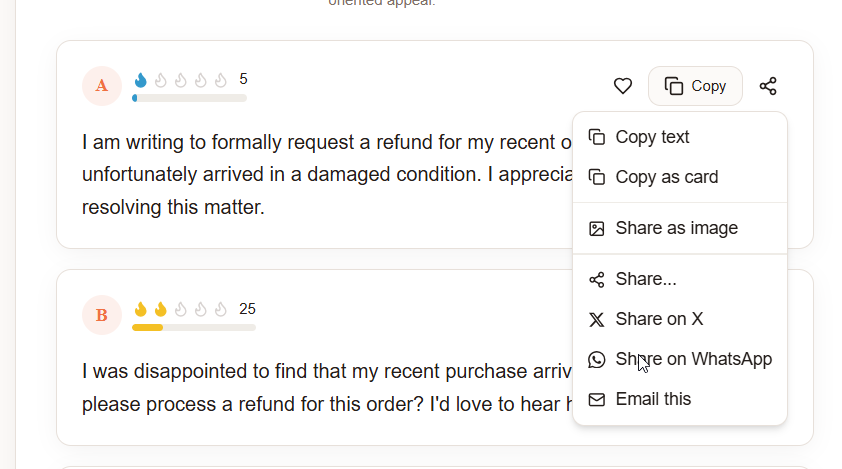Viewport: 842px width, 469px height.
Task: Like response A with the heart icon
Action: (x=623, y=86)
